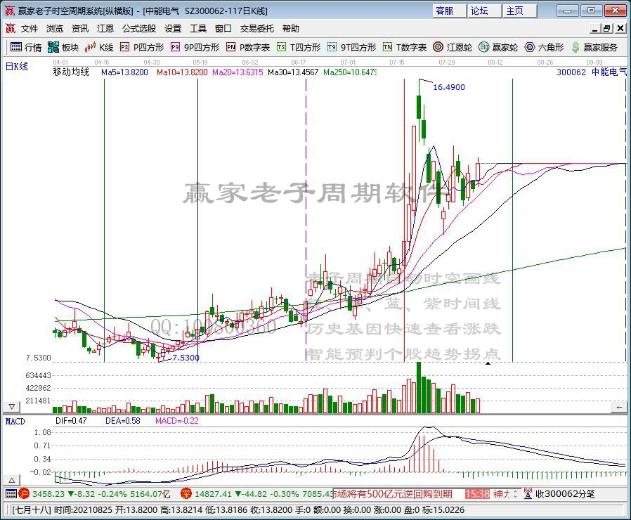Open the 江恩 menu
The image size is (631, 520).
tap(105, 28)
